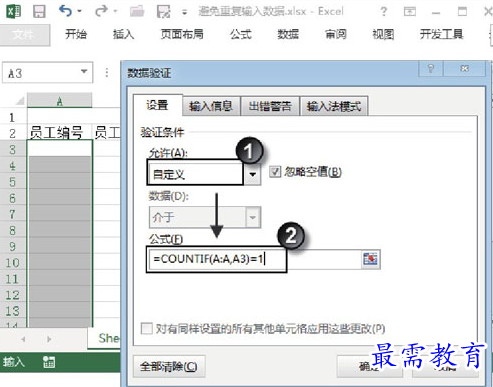The image size is (493, 387).
Task: Switch to the 输入法模式 tab
Action: tap(334, 106)
